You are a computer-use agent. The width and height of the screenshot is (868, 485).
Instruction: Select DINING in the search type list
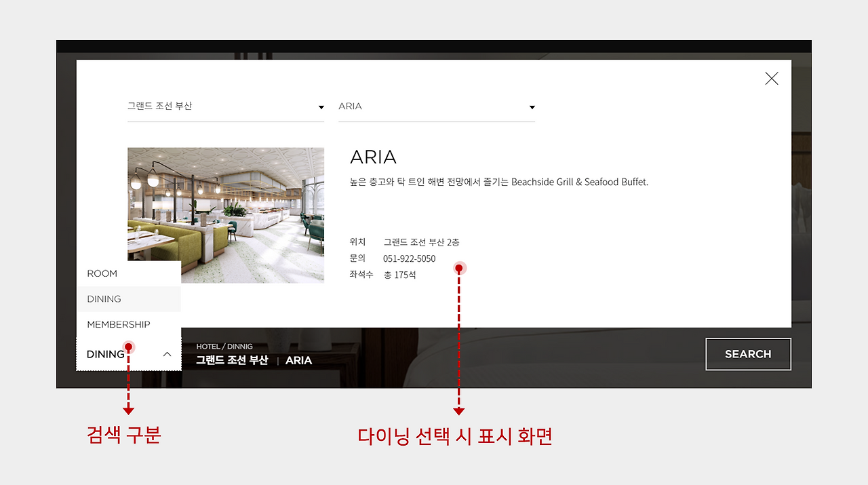[129, 299]
